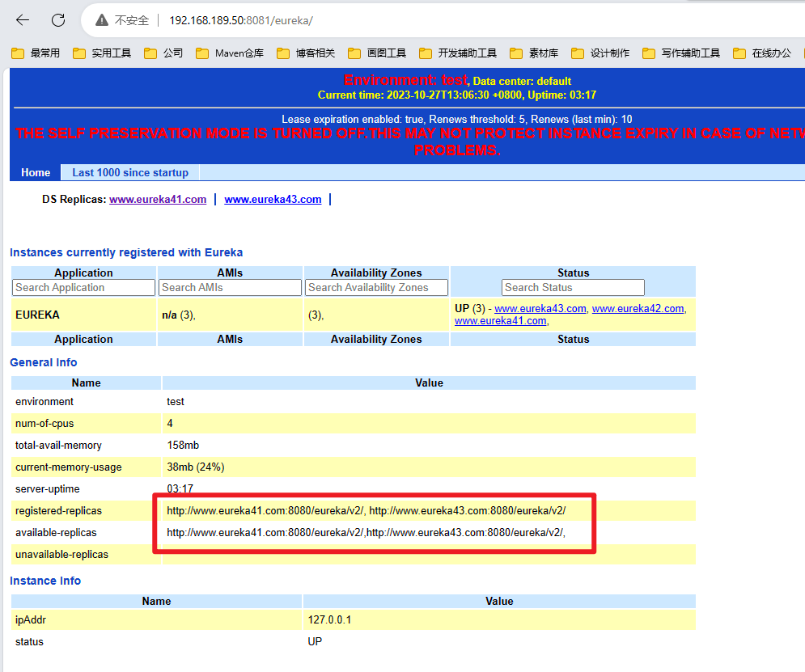
Task: Click the Current time and Uptime line
Action: tap(457, 95)
